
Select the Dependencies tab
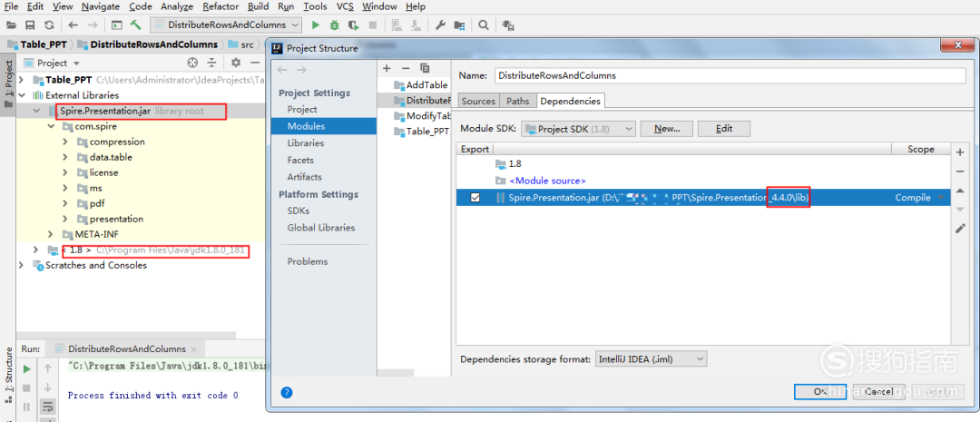click(x=571, y=101)
